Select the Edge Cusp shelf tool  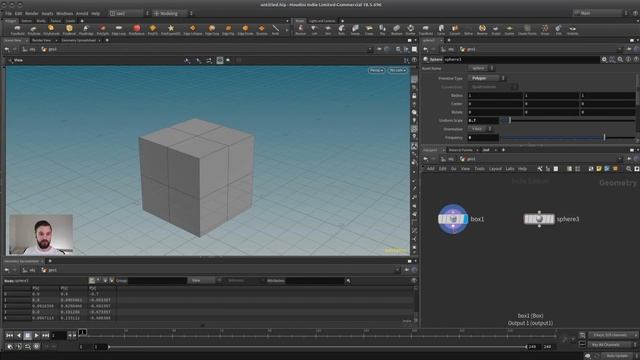(212, 29)
